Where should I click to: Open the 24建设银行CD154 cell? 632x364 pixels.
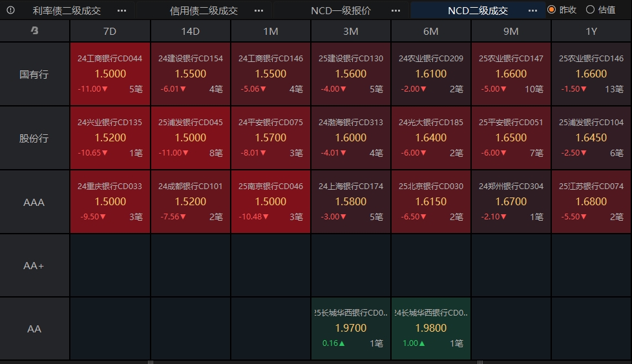[190, 74]
